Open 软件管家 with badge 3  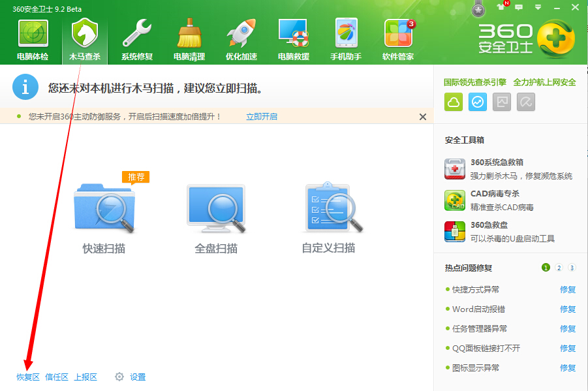tap(398, 33)
